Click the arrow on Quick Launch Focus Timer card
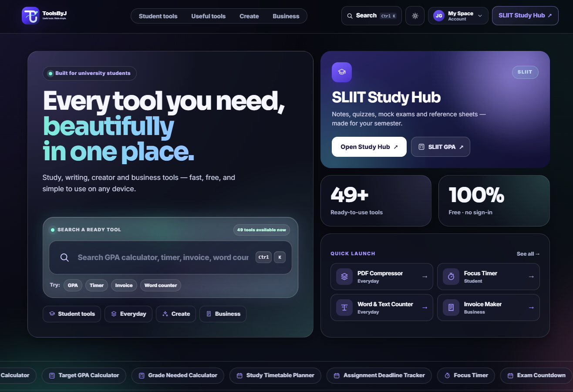 point(531,277)
